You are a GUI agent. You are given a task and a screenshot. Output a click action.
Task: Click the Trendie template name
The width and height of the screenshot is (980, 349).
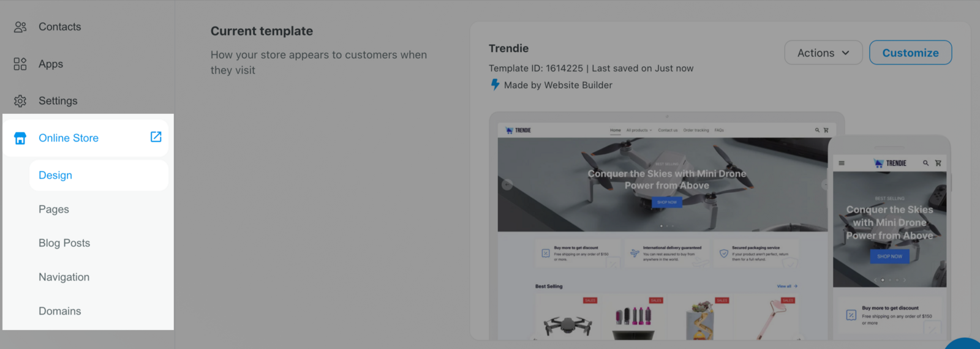coord(508,48)
